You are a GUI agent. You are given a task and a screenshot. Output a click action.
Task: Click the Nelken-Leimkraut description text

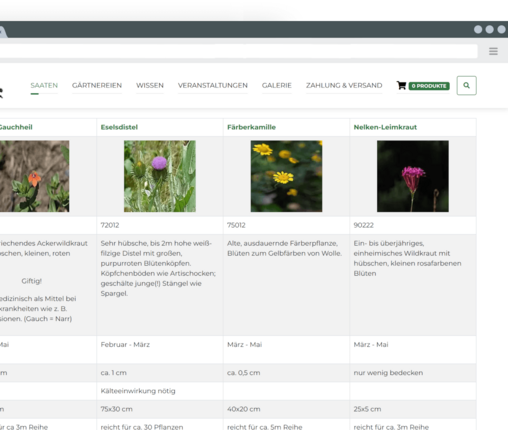407,258
